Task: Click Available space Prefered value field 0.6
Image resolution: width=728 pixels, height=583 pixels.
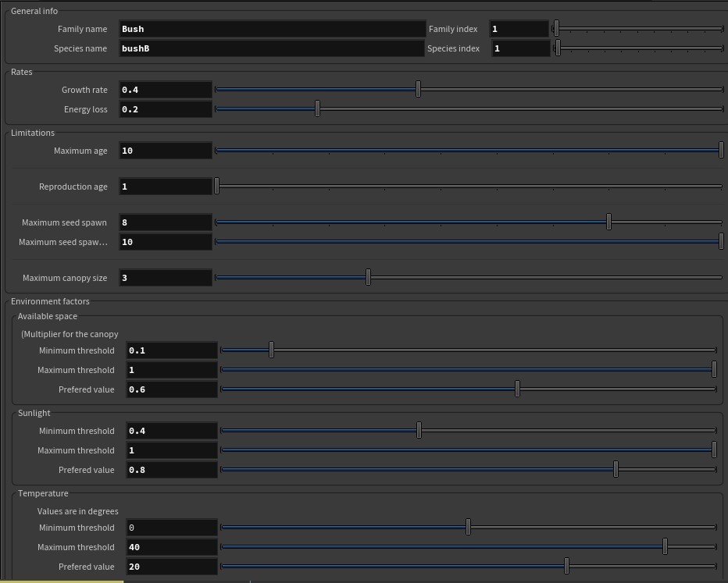Action: click(x=172, y=389)
